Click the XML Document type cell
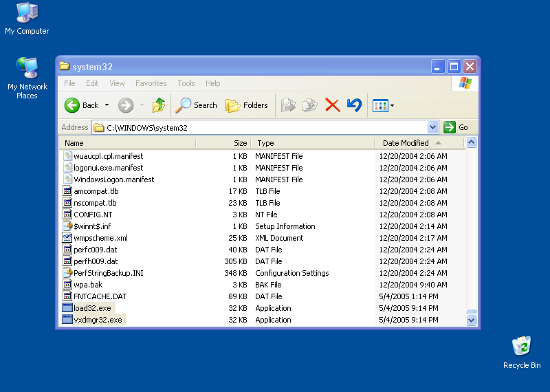 [x=279, y=238]
